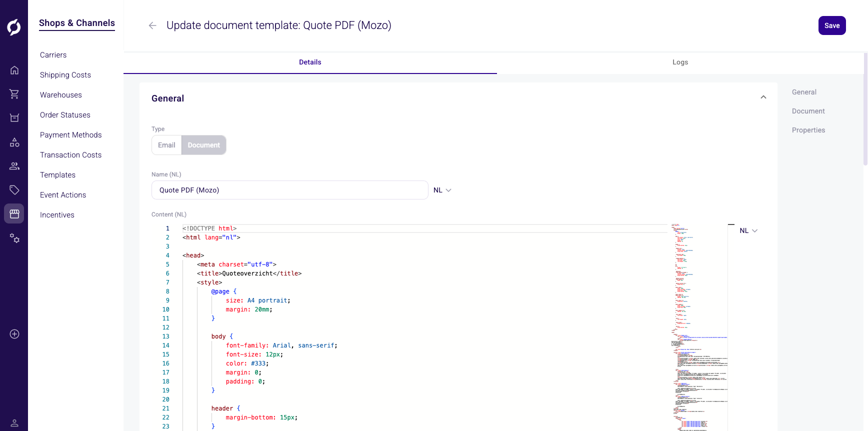Open Incentives menu item

57,215
